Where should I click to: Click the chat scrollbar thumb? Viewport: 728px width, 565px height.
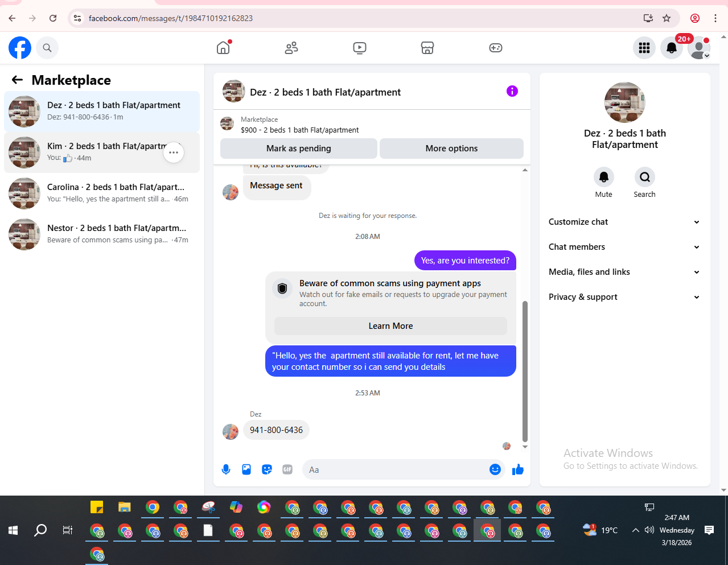pyautogui.click(x=525, y=372)
